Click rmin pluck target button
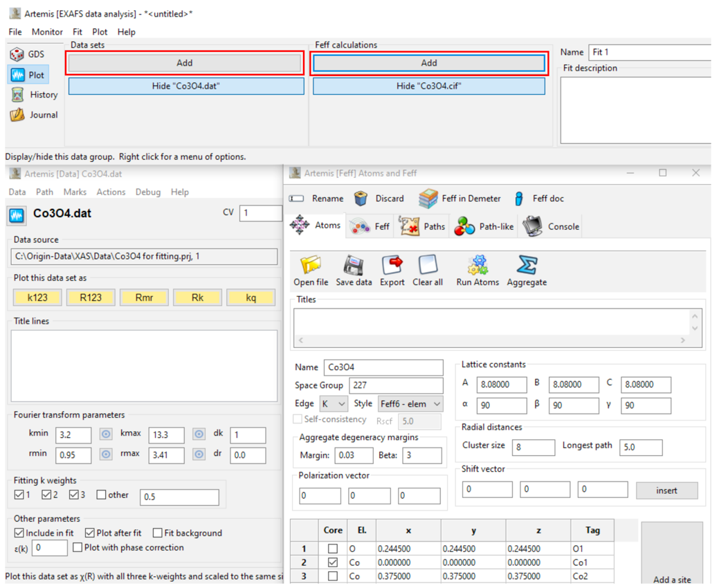This screenshot has height=588, width=719. click(106, 454)
